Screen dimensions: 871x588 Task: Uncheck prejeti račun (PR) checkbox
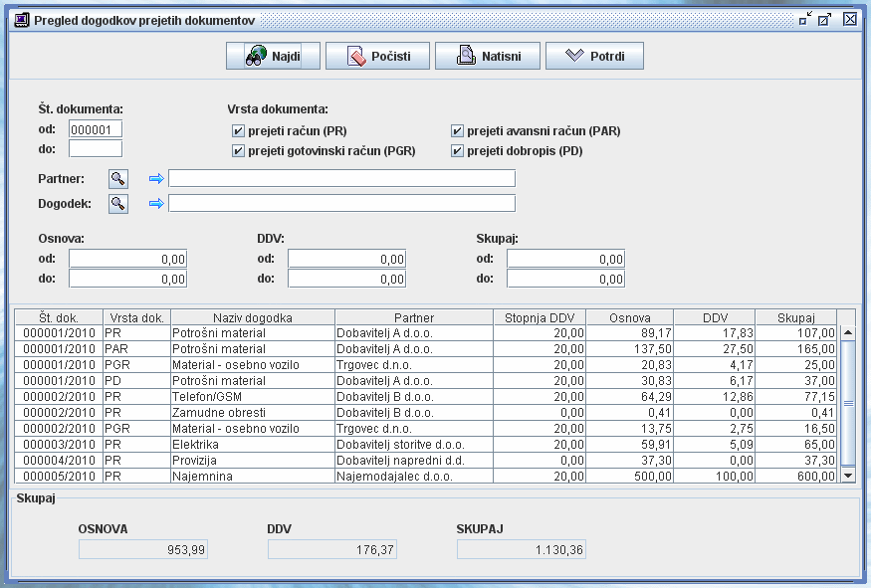tap(238, 131)
